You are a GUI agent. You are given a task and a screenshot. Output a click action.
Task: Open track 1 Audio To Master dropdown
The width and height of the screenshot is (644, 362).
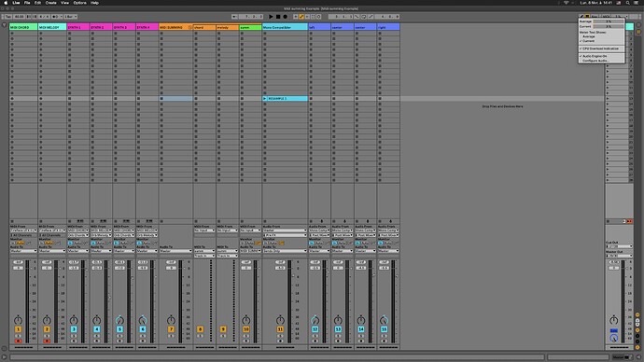click(x=23, y=251)
